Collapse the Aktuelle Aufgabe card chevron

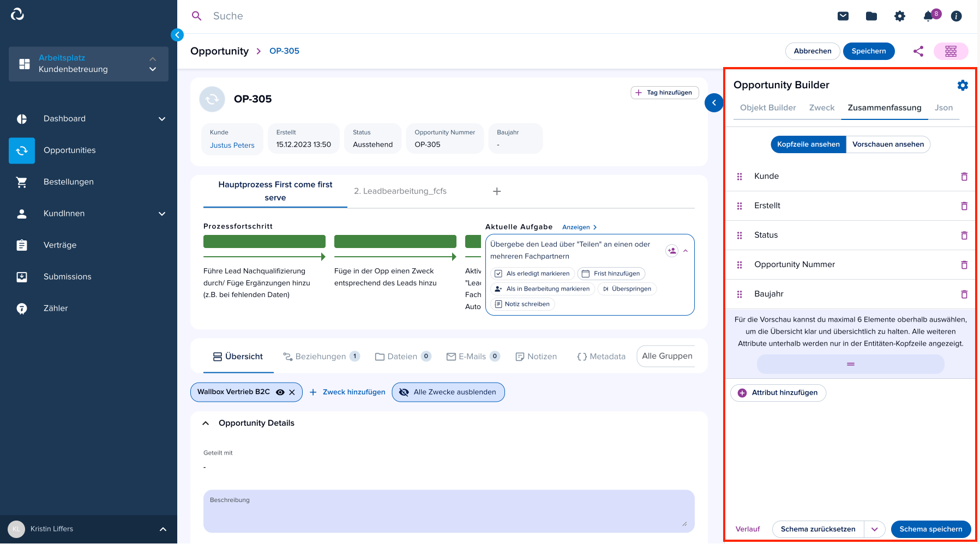tap(686, 251)
